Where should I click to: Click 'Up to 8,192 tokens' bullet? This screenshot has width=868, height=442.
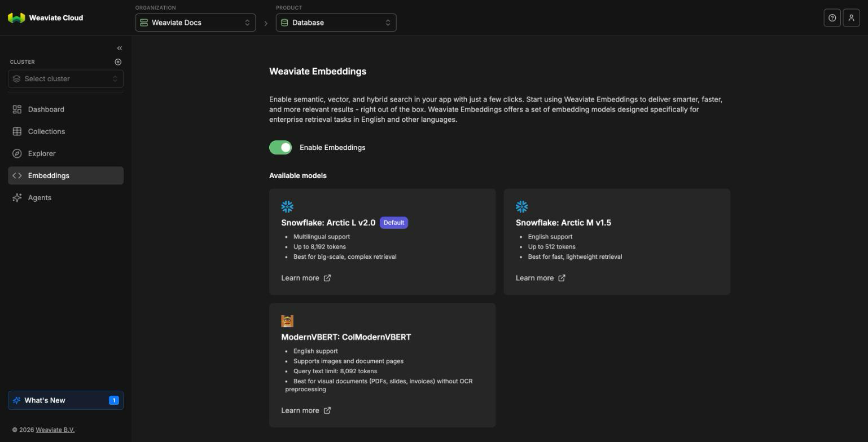[x=319, y=247]
